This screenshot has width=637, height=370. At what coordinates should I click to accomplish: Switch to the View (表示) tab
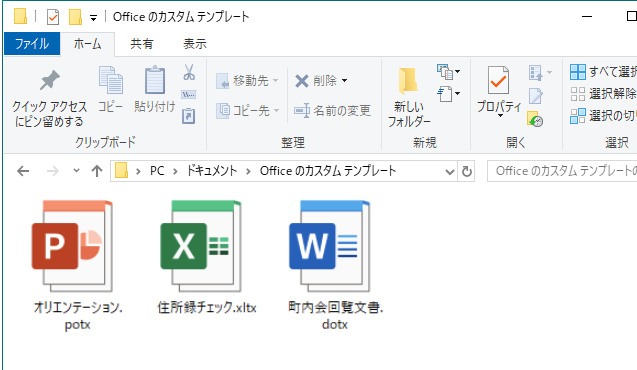coord(195,43)
